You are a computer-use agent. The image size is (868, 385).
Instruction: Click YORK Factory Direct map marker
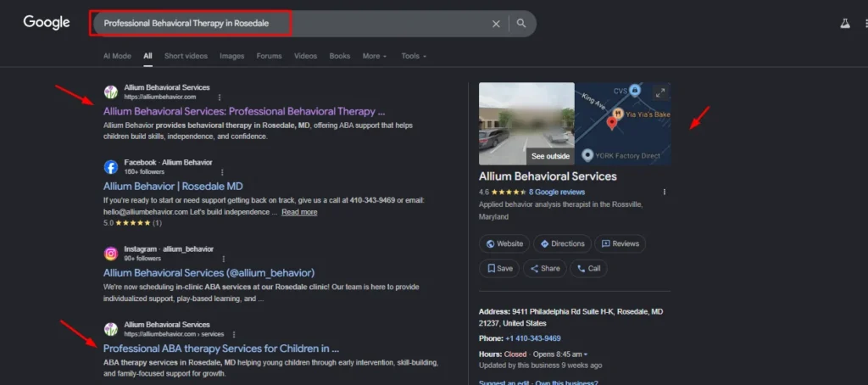tap(588, 155)
